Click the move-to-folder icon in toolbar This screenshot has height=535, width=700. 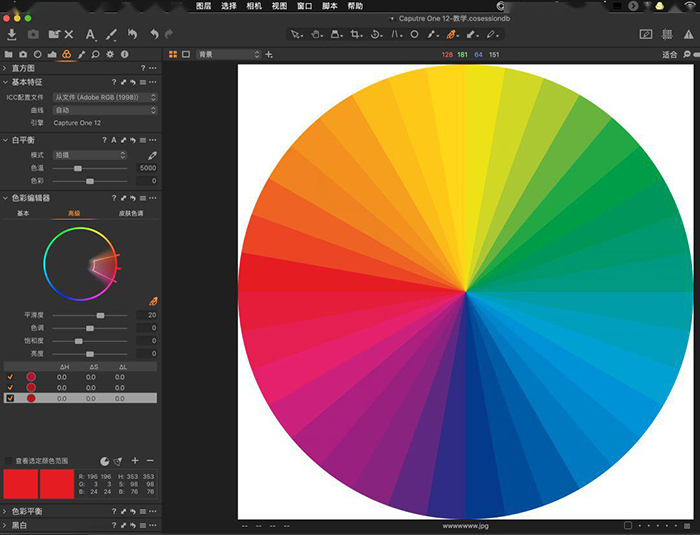54,34
